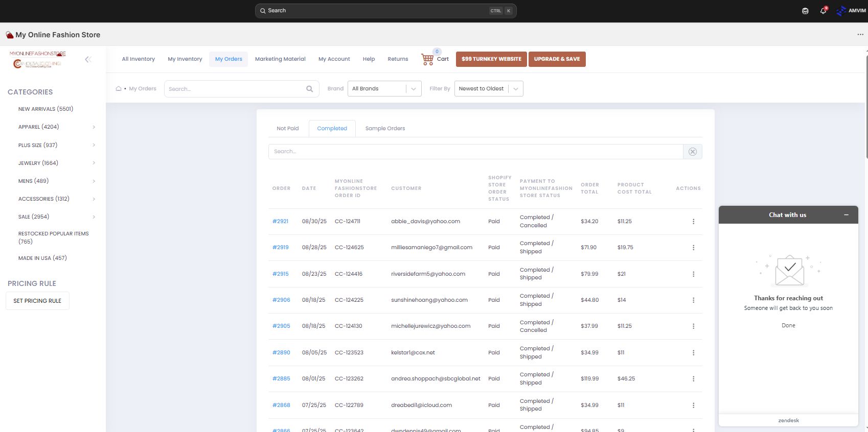Open the three-dot page options menu
The image size is (868, 432).
860,35
